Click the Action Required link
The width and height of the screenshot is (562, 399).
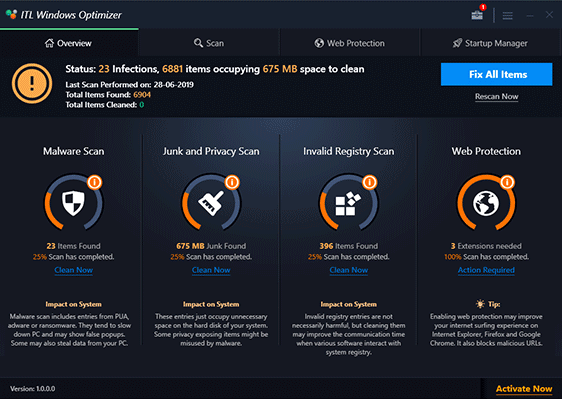pyautogui.click(x=486, y=270)
